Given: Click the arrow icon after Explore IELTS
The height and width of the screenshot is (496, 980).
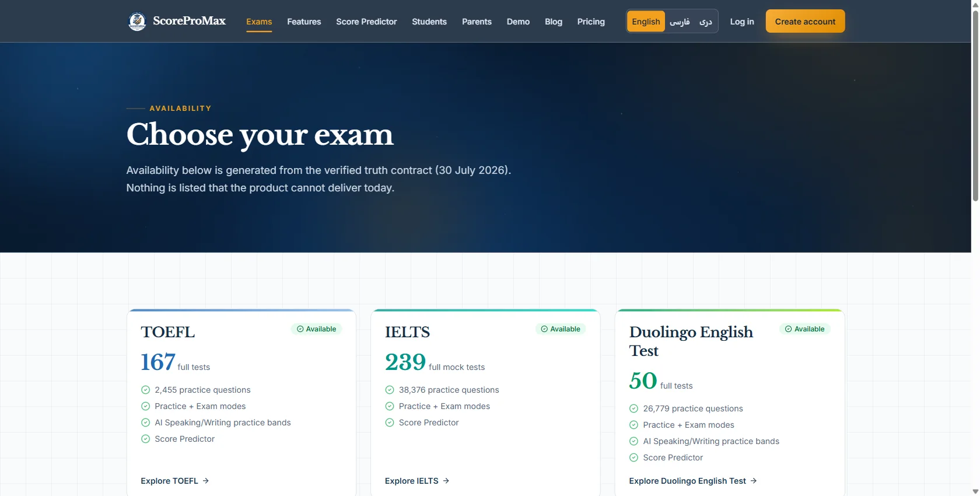Looking at the screenshot, I should (x=446, y=481).
